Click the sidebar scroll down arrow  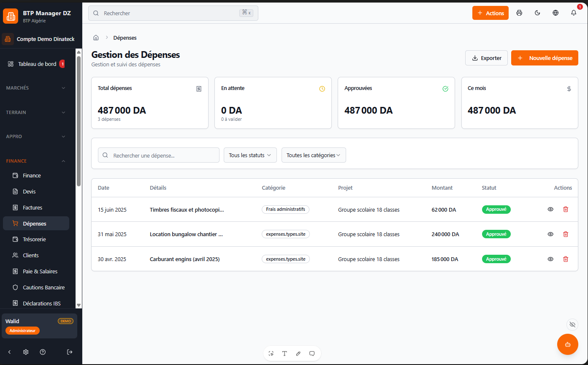(x=79, y=305)
